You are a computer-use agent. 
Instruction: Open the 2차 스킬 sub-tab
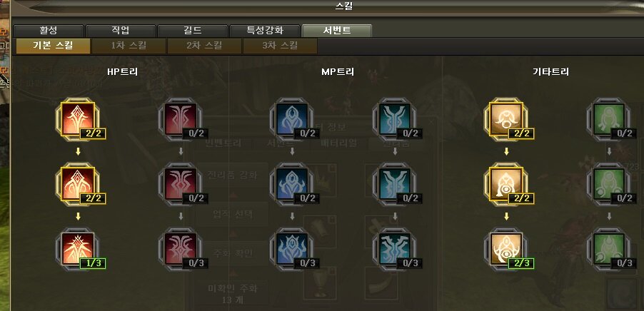[204, 46]
